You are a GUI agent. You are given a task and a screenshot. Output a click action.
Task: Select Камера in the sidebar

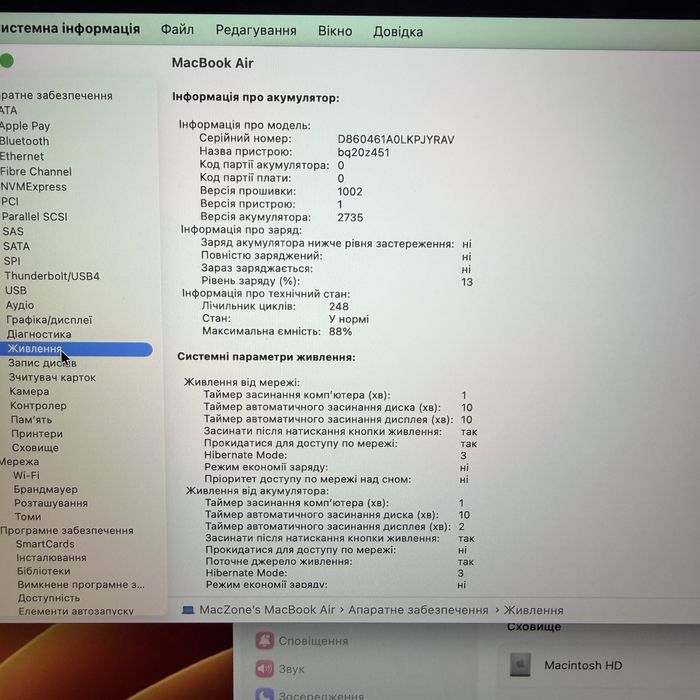29,392
